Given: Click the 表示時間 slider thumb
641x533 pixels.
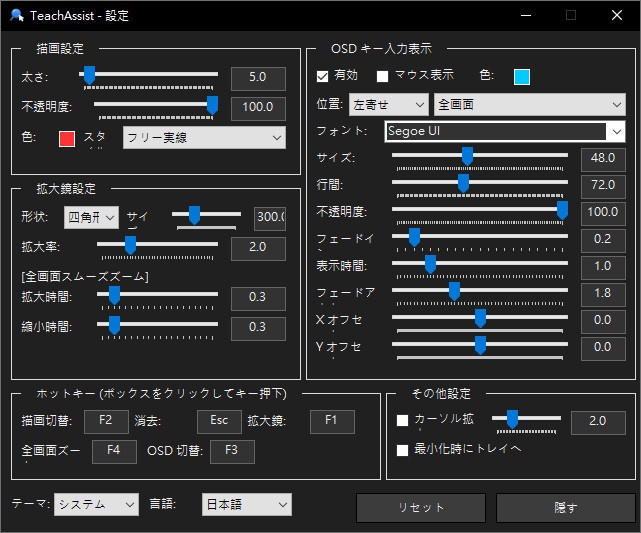Looking at the screenshot, I should tap(430, 264).
